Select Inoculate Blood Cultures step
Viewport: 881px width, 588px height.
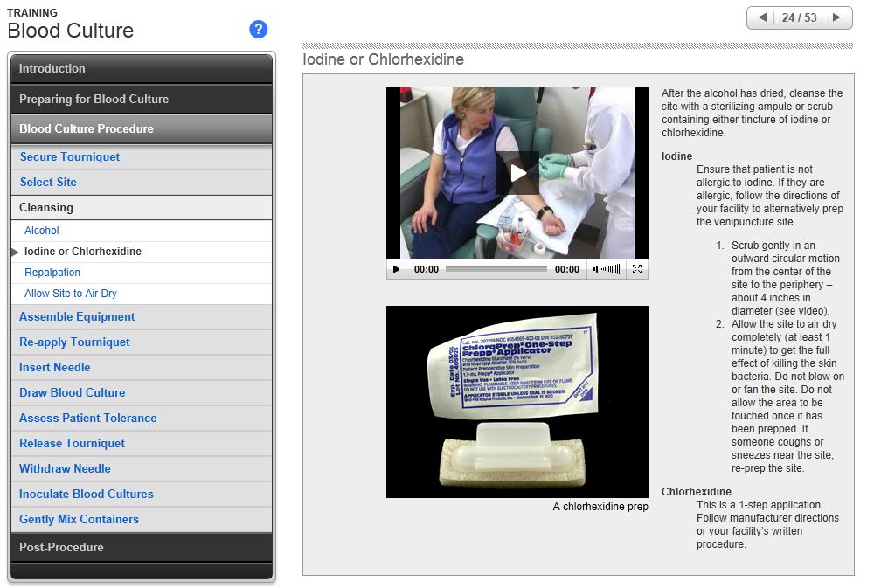pos(87,495)
